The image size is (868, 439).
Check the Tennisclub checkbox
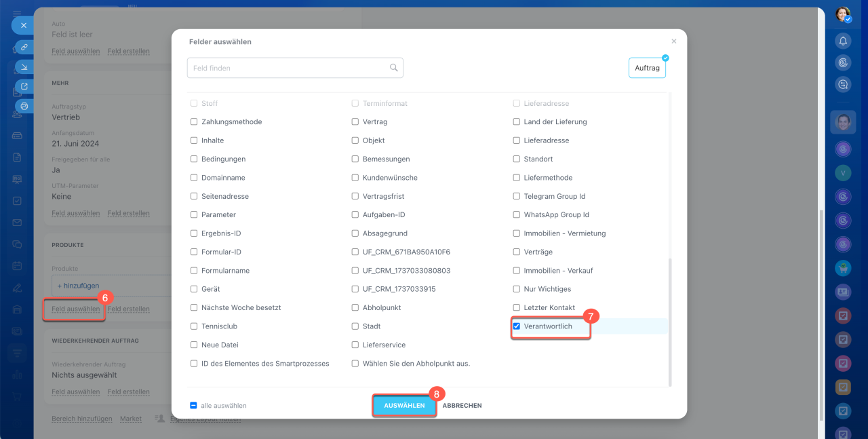pyautogui.click(x=194, y=326)
